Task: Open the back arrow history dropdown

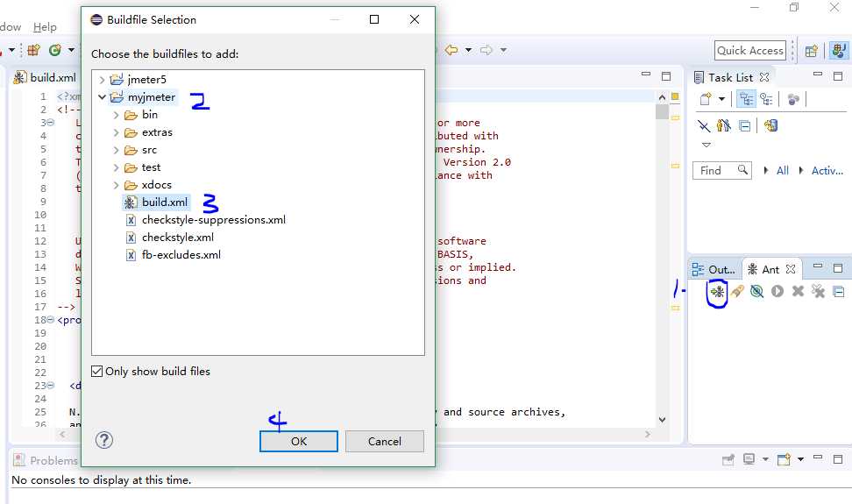Action: [468, 50]
